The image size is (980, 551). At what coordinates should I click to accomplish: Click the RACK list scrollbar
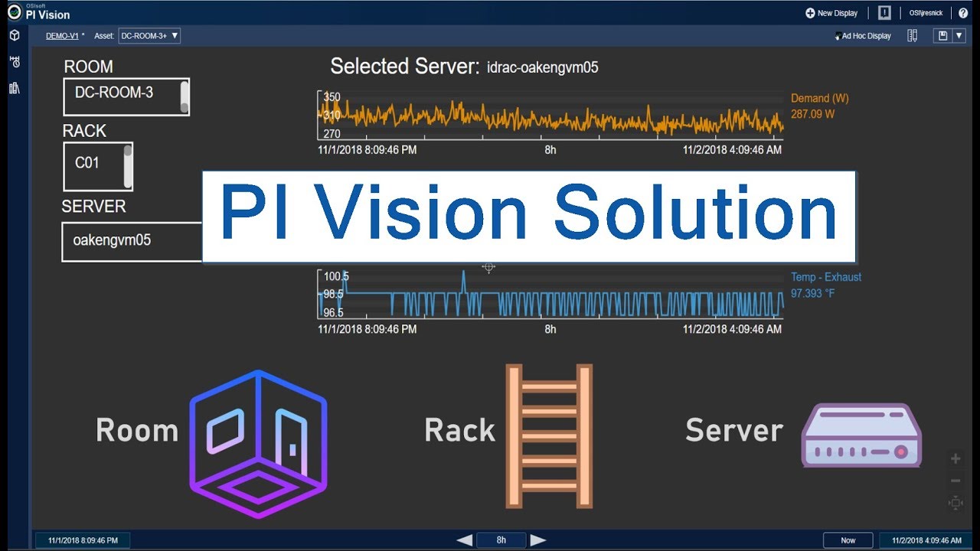tap(128, 166)
